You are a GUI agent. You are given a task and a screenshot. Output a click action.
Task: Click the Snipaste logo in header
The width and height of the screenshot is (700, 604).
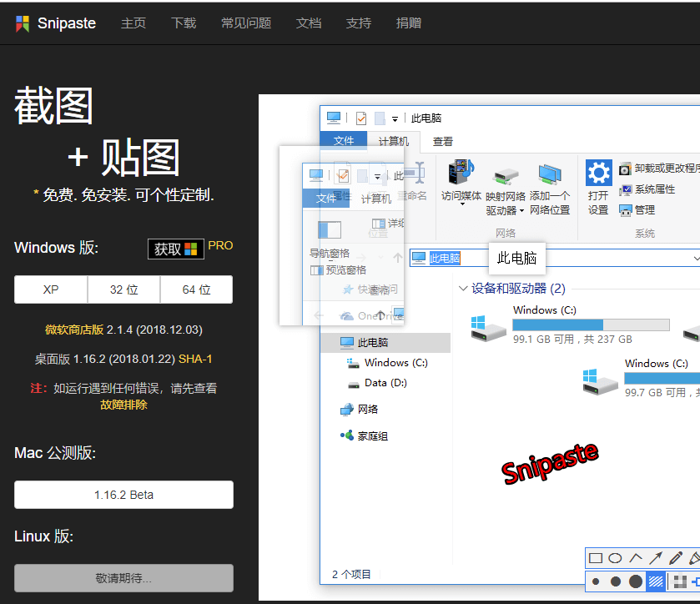23,23
